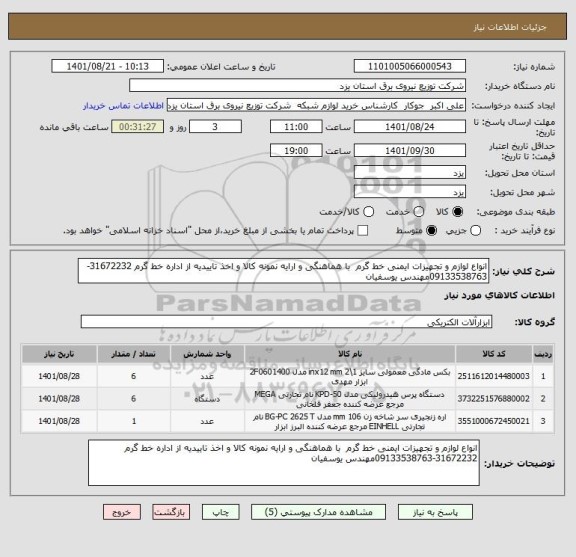Click the شماره نیاز field 1101005066000543

pyautogui.click(x=410, y=67)
